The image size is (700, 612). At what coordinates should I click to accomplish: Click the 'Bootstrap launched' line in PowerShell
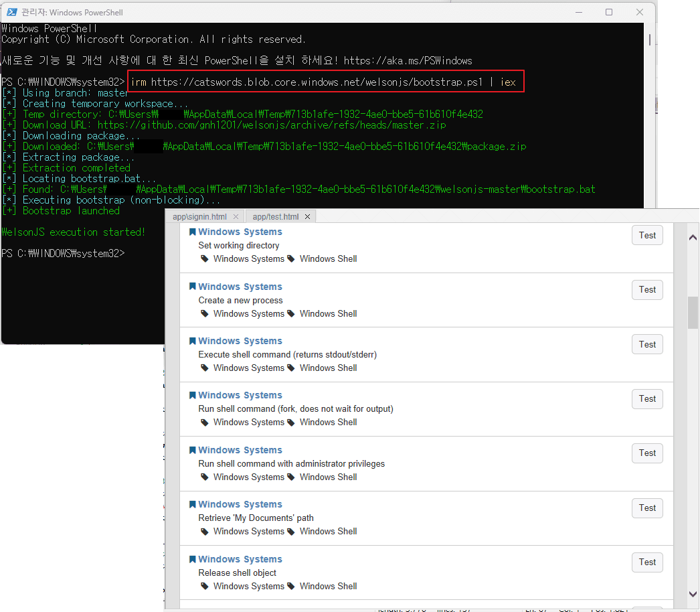point(61,211)
